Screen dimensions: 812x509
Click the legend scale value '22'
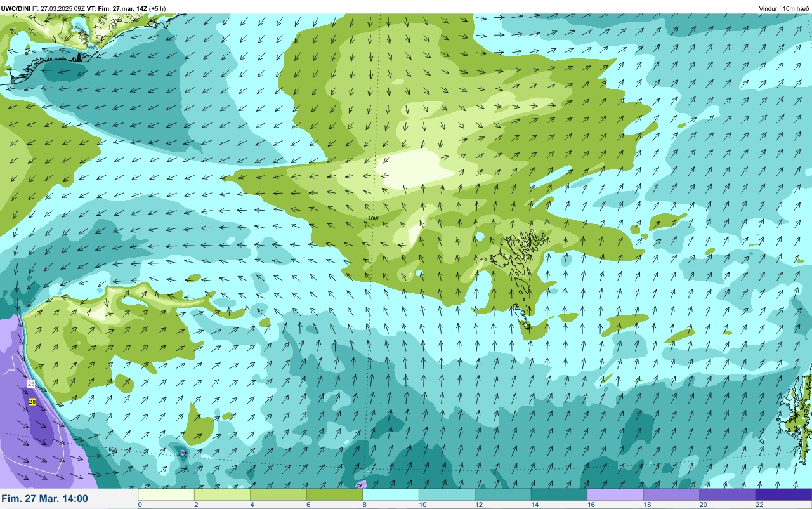tap(759, 505)
